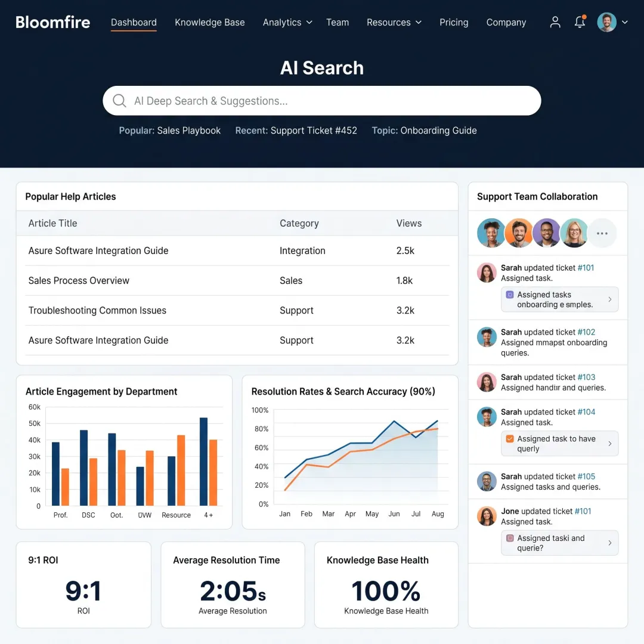Go to Knowledge Base
The image size is (644, 644).
(209, 22)
